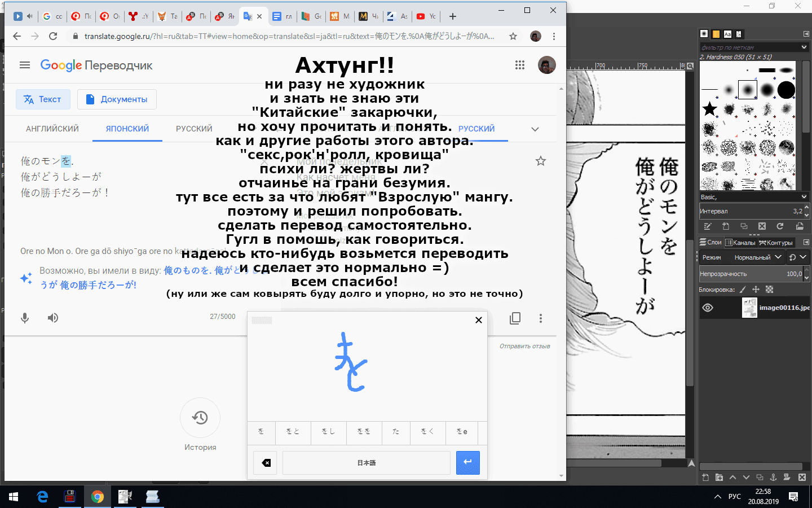
Task: Switch to the Paths tab in GIMP
Action: coord(776,242)
